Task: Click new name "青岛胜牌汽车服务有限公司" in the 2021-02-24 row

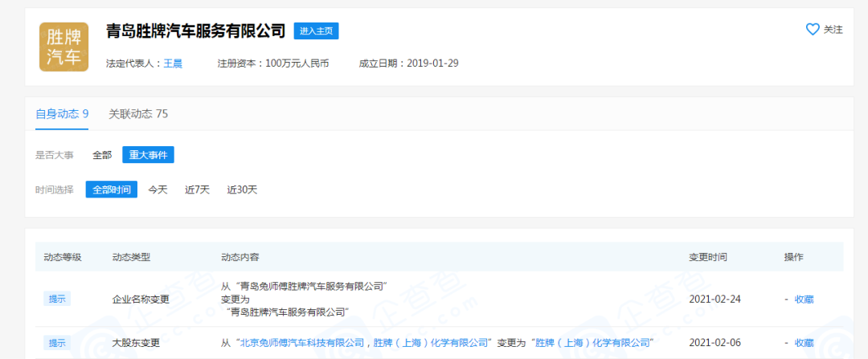Action: click(287, 312)
